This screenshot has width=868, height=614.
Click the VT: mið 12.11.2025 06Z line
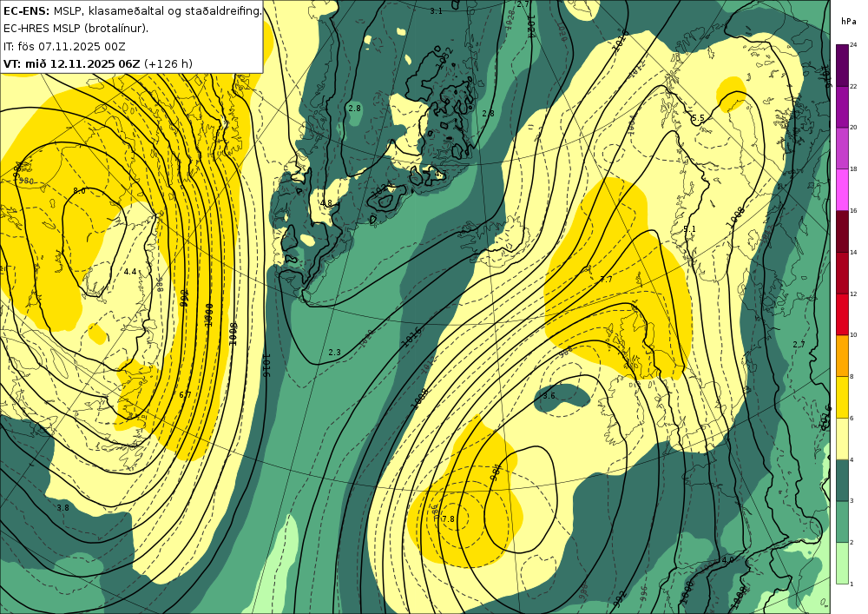[98, 63]
